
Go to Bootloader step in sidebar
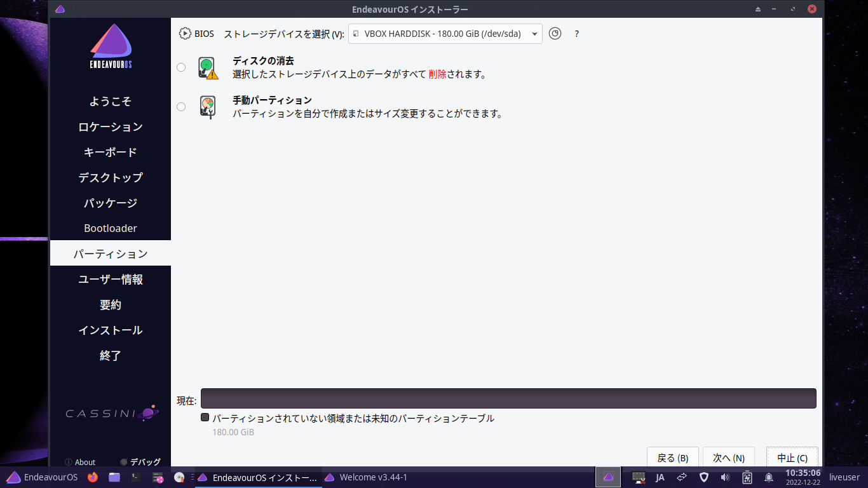[111, 228]
